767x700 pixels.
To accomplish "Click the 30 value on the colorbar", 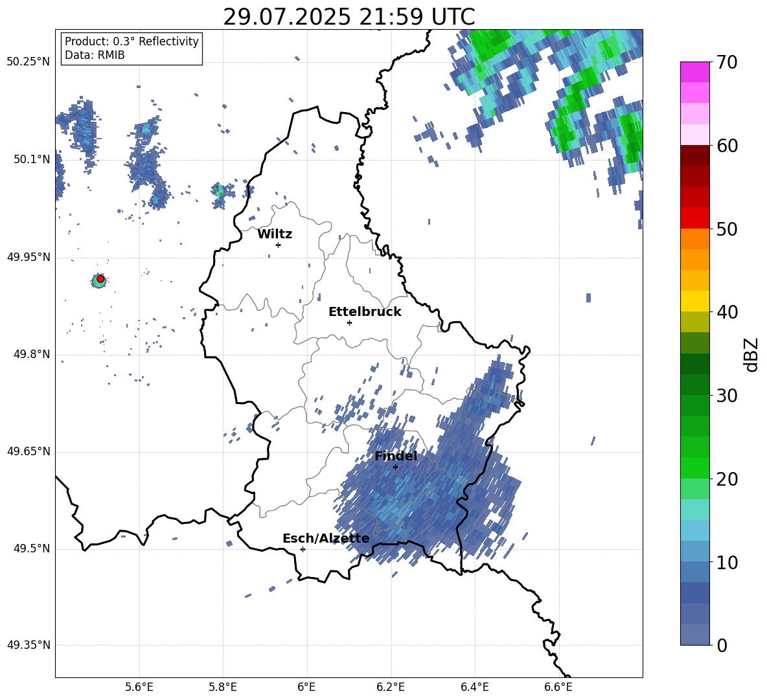I will (x=727, y=396).
